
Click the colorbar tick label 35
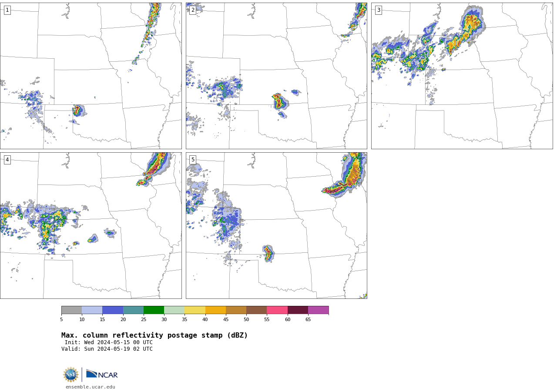pos(185,320)
